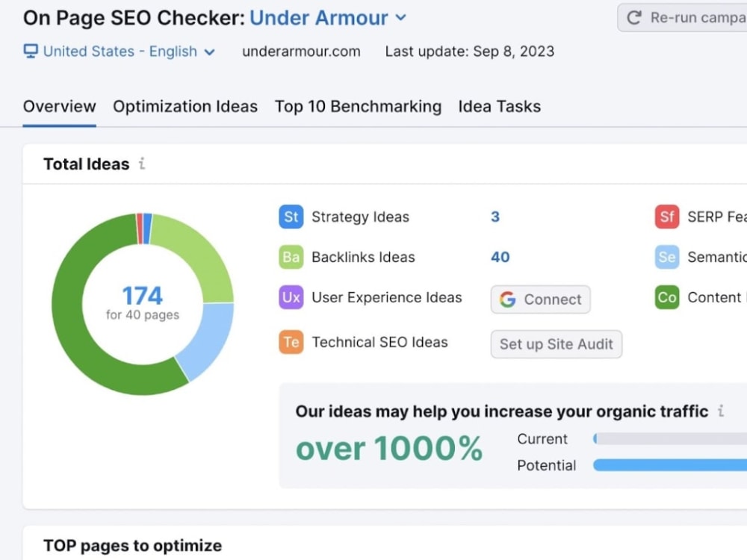
Task: Click the blue St Strategy Ideas icon
Action: click(291, 217)
